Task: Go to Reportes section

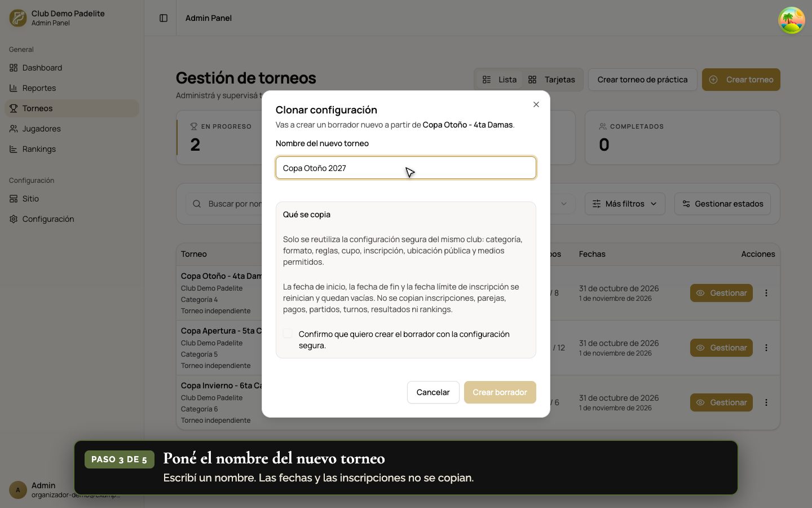Action: tap(72, 88)
